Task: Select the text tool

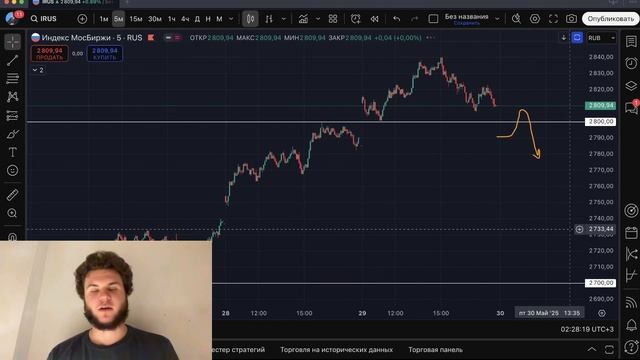Action: tap(13, 152)
